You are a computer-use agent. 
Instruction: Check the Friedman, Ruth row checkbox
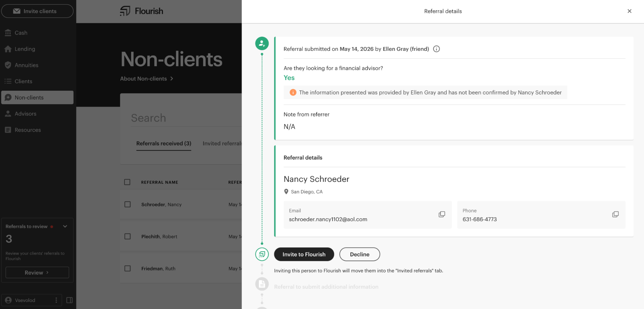coord(127,268)
